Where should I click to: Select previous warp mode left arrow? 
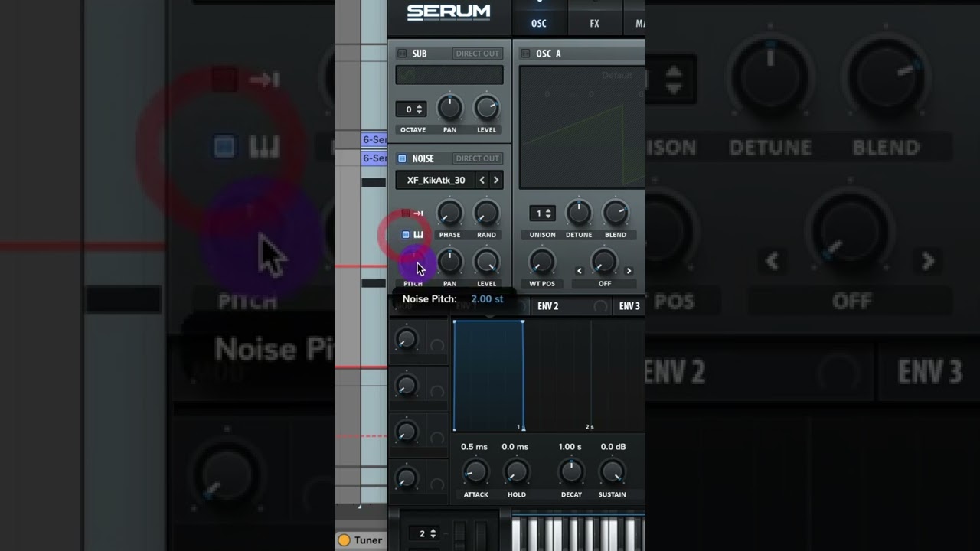pos(580,271)
